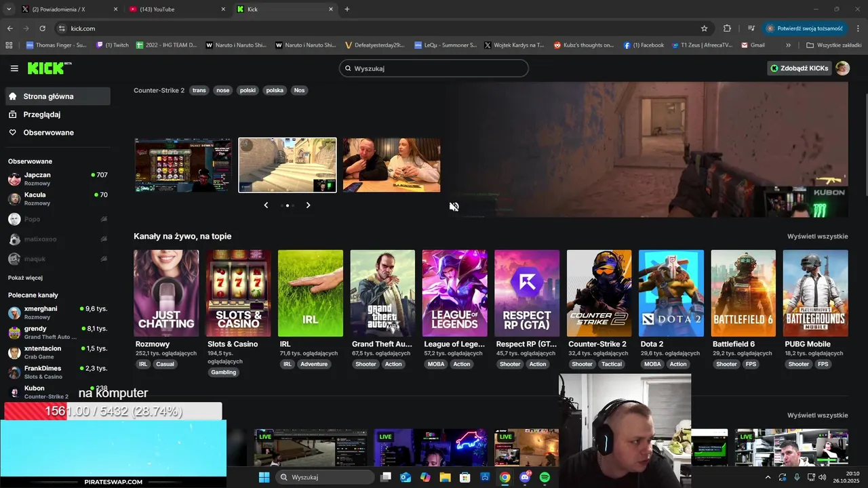Open Discord from the taskbar

[525, 477]
